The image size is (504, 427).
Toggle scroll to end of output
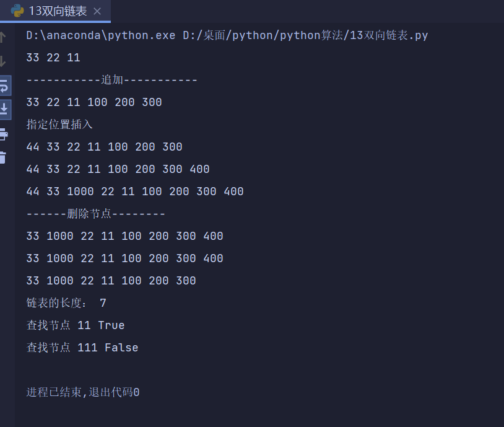(x=4, y=108)
